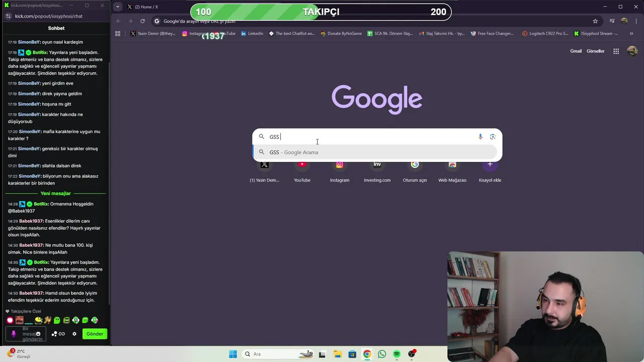644x362 pixels.
Task: Add a shortcut with Kısayol ekle
Action: [x=490, y=171]
